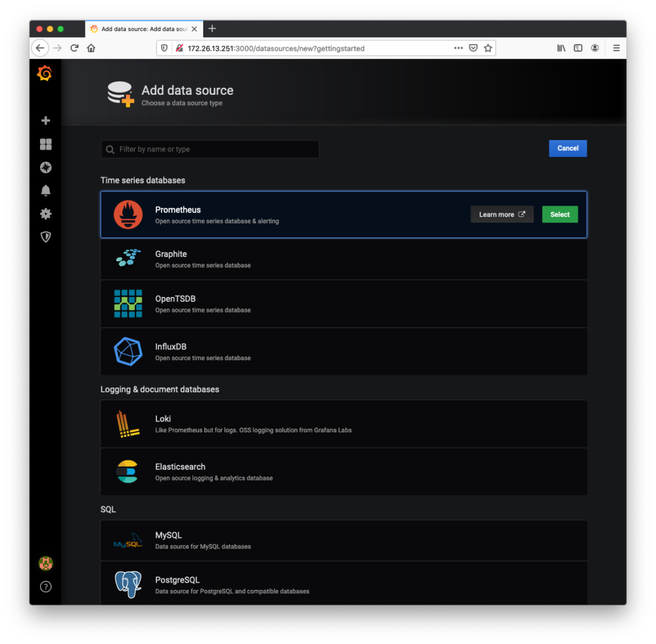Open Learn more for Prometheus

coord(502,214)
